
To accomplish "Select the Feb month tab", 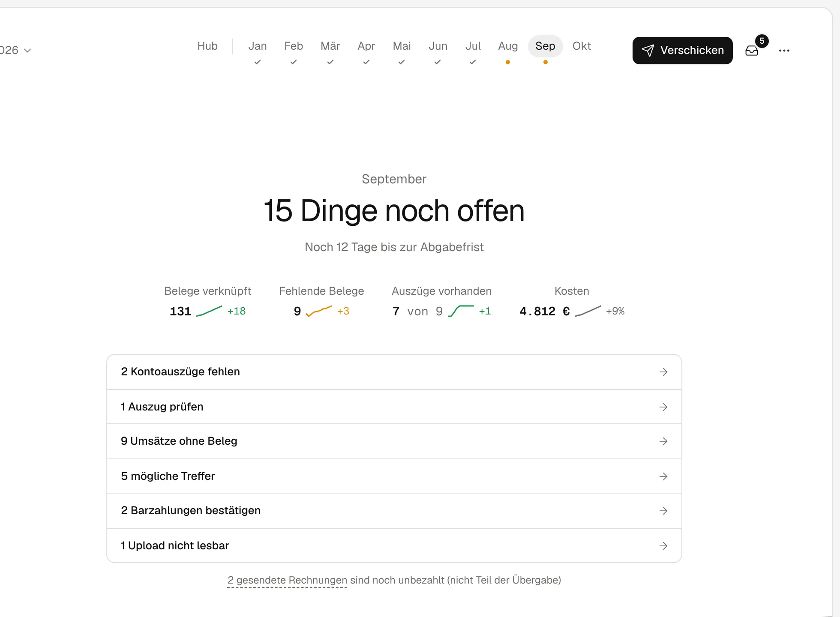I will tap(294, 46).
